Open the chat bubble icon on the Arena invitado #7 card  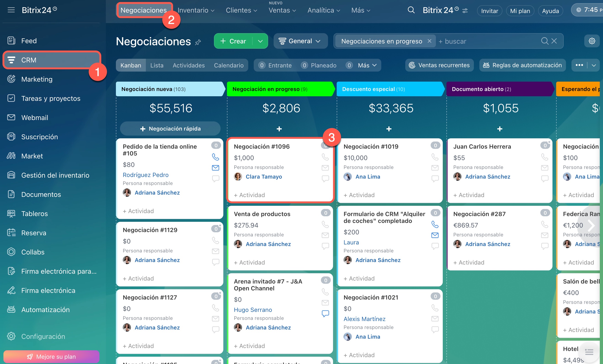(325, 313)
